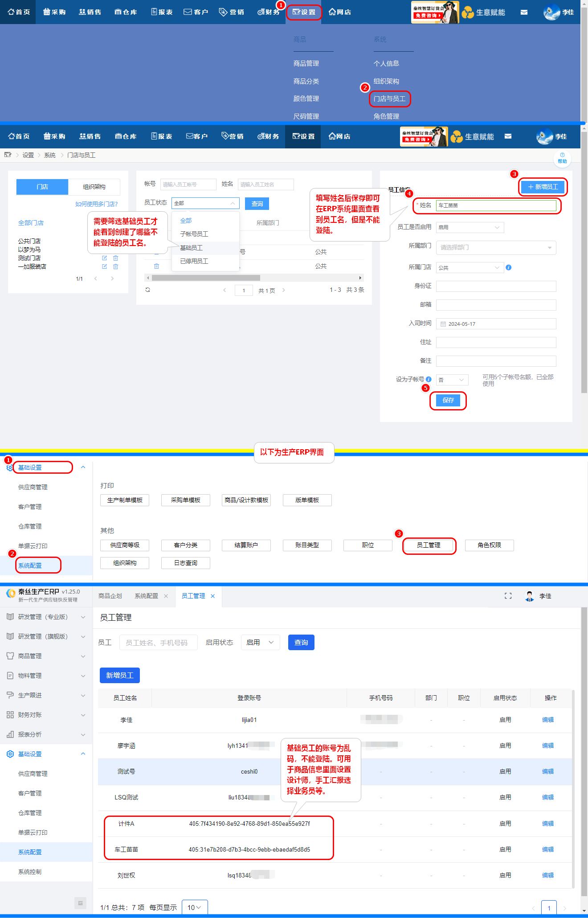Click the fullscreen icon near 李佳 in ERP
The image size is (588, 918).
coord(508,596)
